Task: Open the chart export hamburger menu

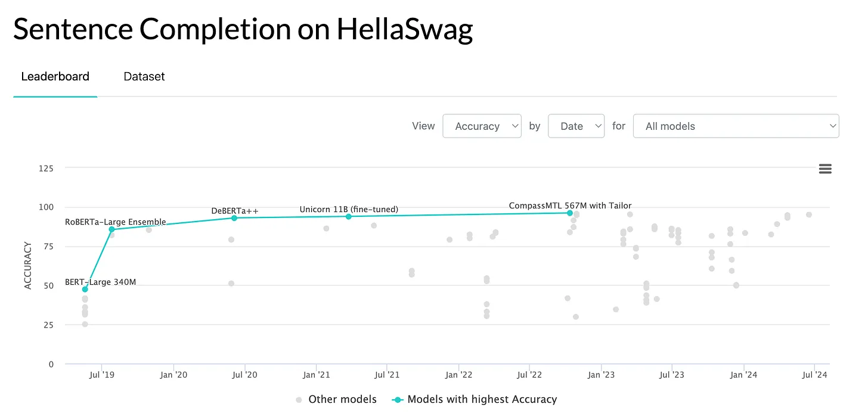Action: 825,169
